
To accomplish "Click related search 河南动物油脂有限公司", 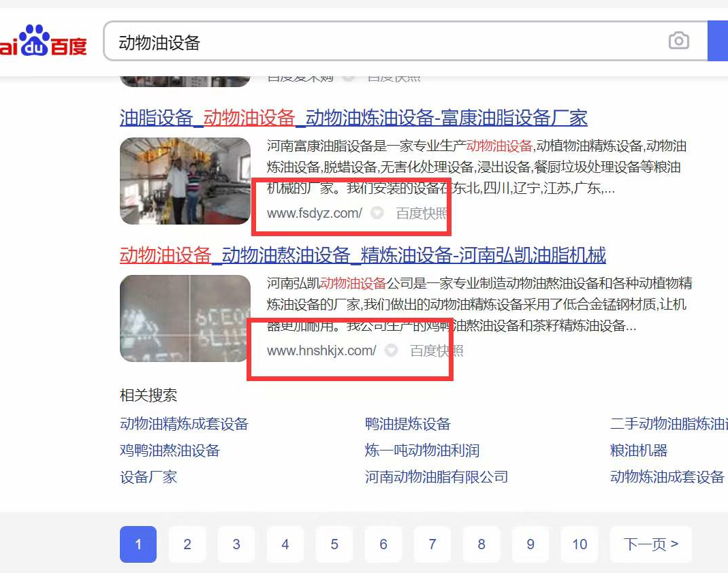I will pyautogui.click(x=437, y=476).
